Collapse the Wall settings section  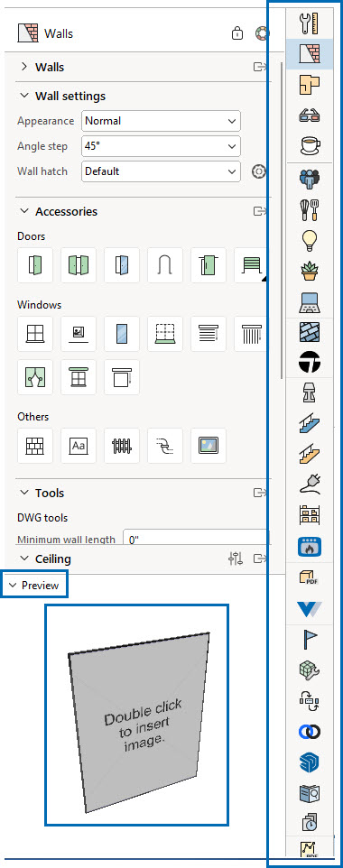point(23,96)
